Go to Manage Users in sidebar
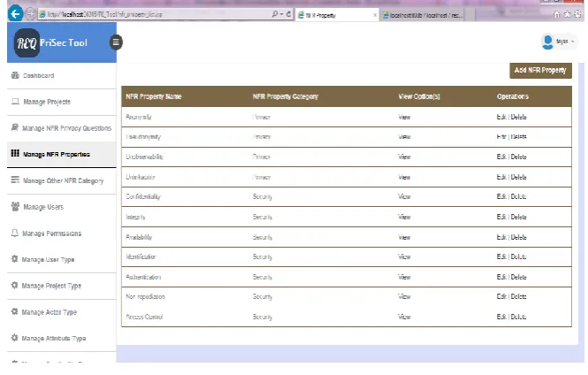 click(43, 207)
